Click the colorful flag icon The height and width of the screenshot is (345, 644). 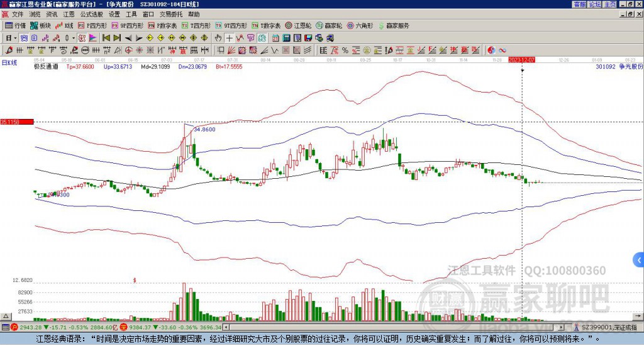[x=93, y=38]
